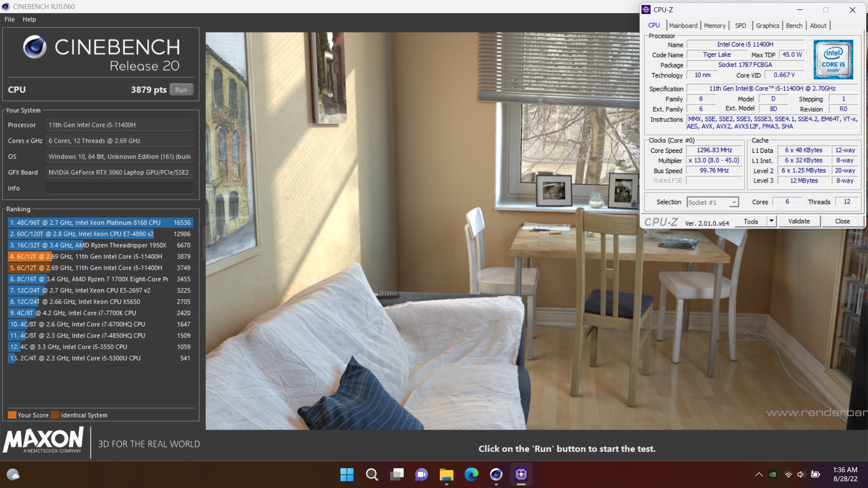Switch to Cinebench on the taskbar
The width and height of the screenshot is (868, 488).
pyautogui.click(x=496, y=474)
